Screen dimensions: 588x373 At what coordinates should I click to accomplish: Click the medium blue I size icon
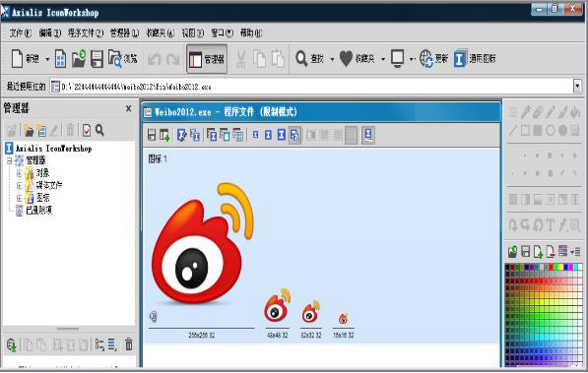click(x=268, y=135)
